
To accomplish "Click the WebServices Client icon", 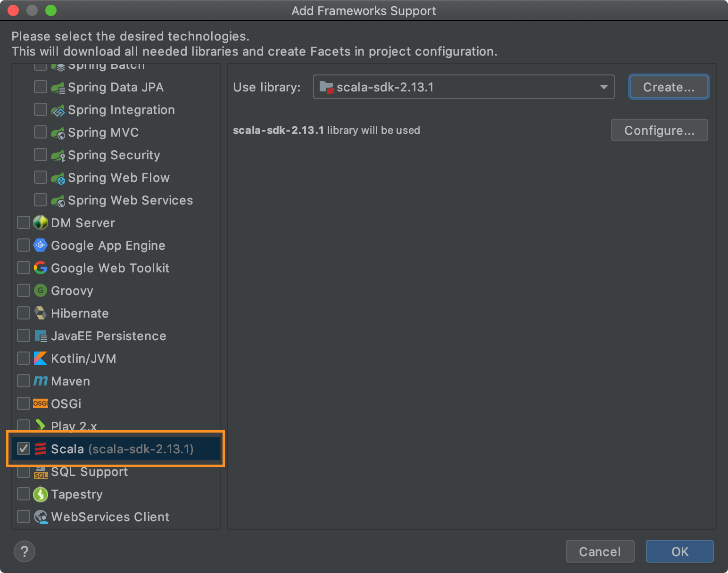I will pos(41,516).
